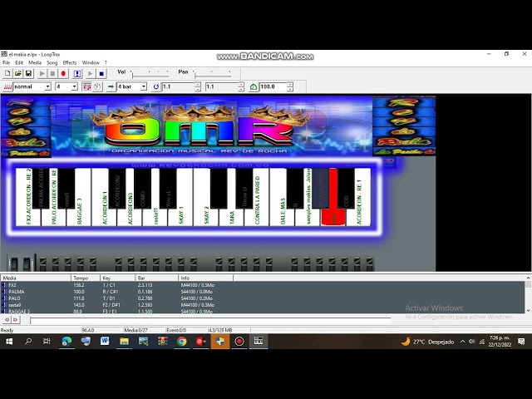The width and height of the screenshot is (532, 399).
Task: Play the ACORDEON 1 white key
Action: point(105,217)
